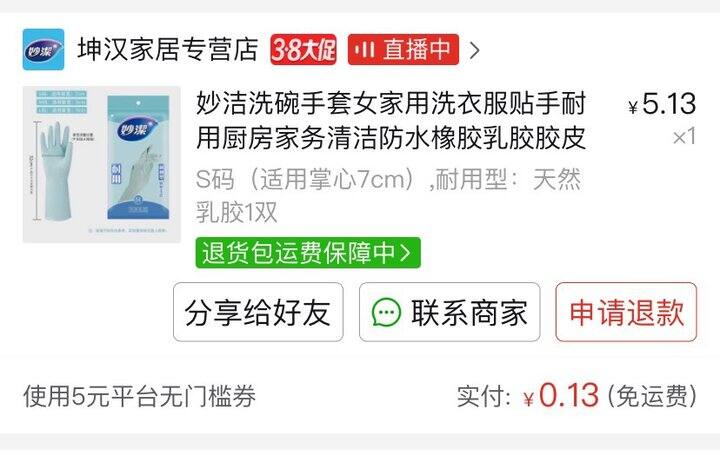720x462 pixels.
Task: View the S码 天然乳胶1双 specification text
Action: [x=388, y=195]
